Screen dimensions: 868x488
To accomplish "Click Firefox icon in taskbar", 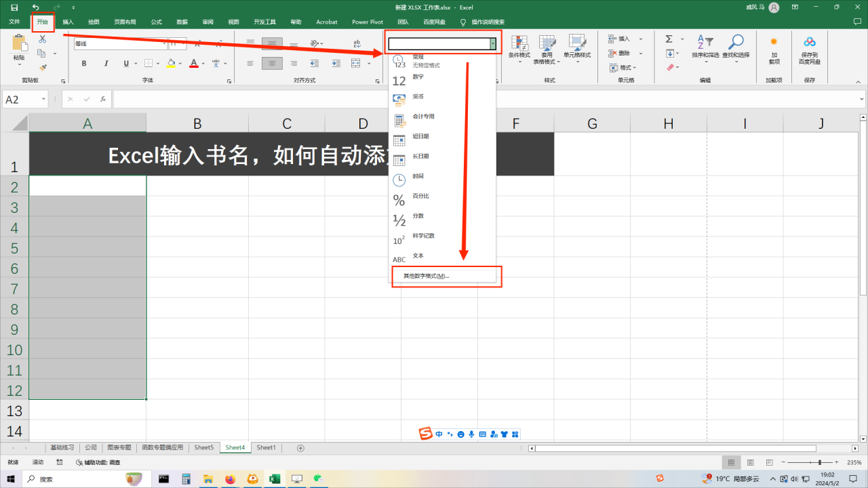I will 229,479.
